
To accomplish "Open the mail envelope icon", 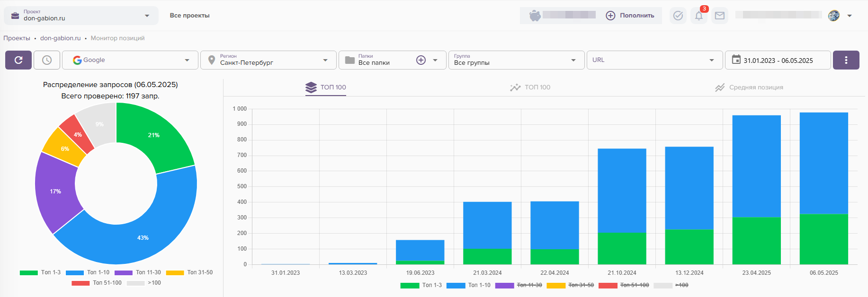I will (720, 16).
